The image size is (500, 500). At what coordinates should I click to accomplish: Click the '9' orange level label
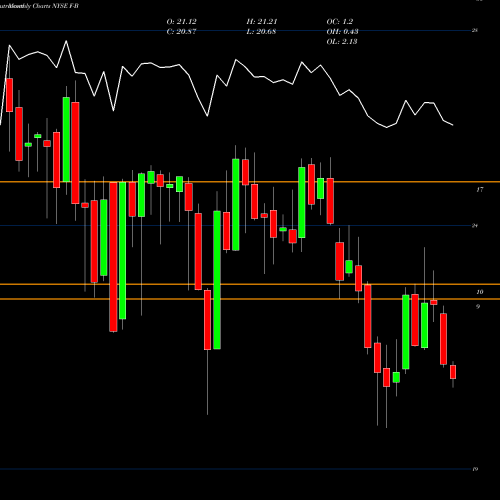478,307
